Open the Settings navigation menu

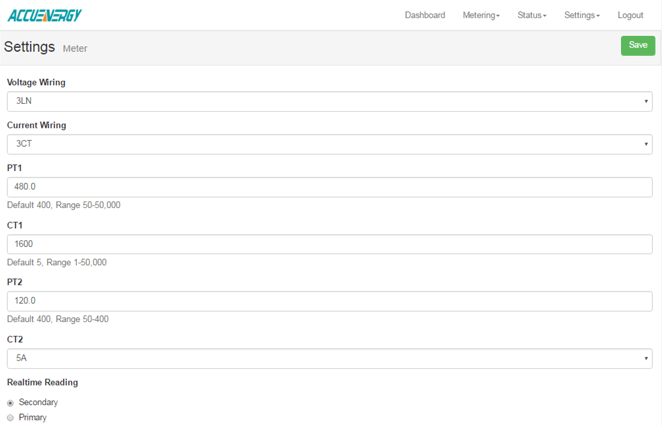click(581, 16)
